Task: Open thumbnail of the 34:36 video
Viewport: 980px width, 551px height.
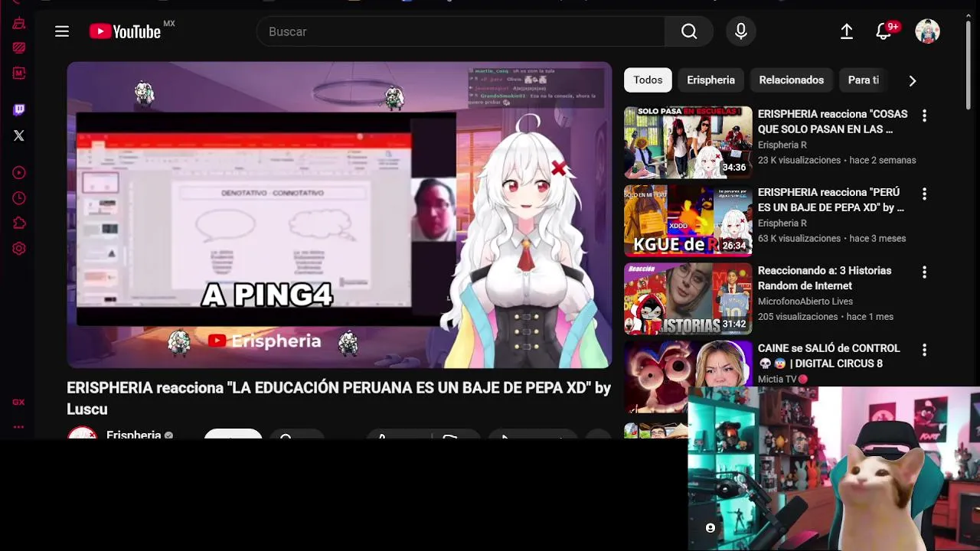Action: (688, 142)
